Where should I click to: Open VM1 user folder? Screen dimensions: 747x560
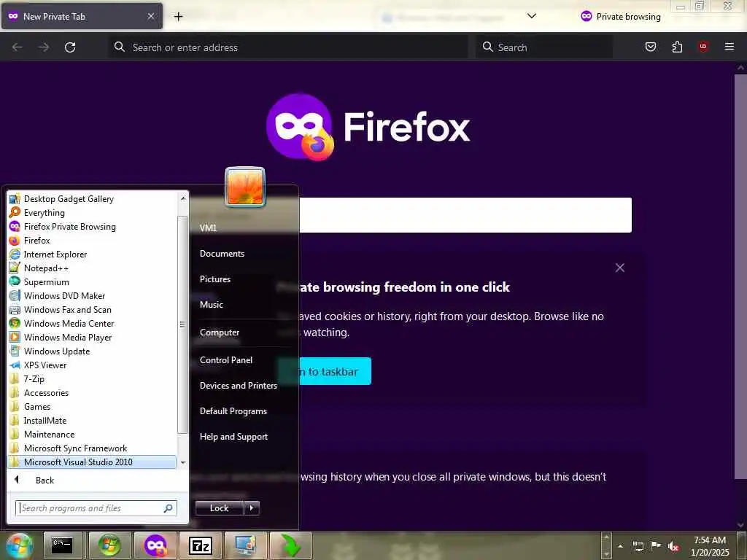[208, 227]
